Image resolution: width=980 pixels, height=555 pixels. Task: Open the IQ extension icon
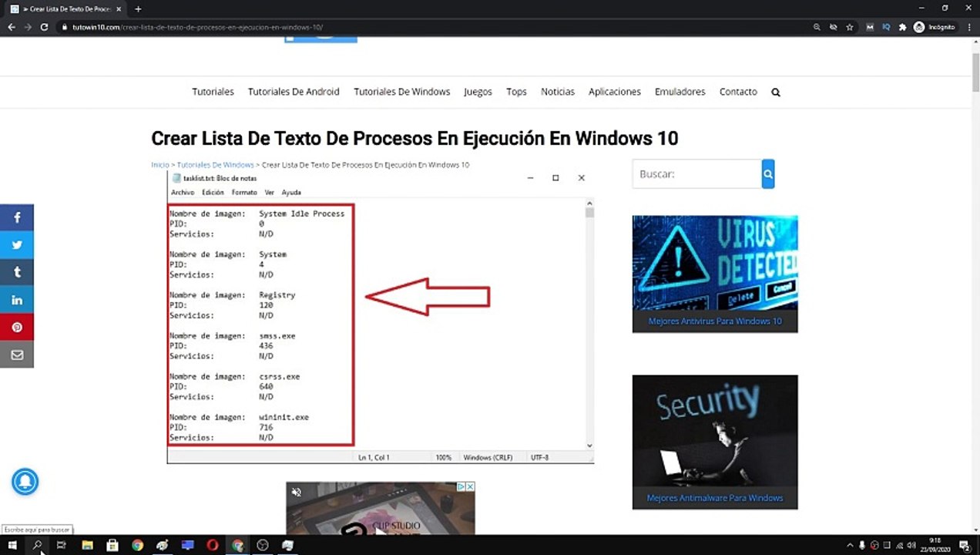coord(887,27)
